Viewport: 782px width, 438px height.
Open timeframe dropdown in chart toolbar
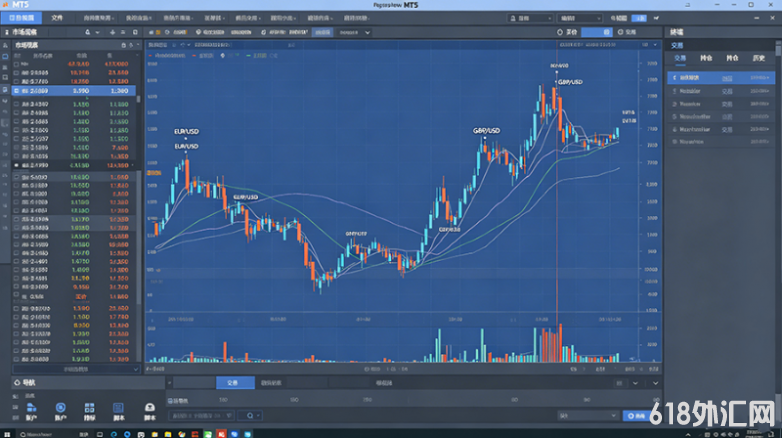coord(355,32)
